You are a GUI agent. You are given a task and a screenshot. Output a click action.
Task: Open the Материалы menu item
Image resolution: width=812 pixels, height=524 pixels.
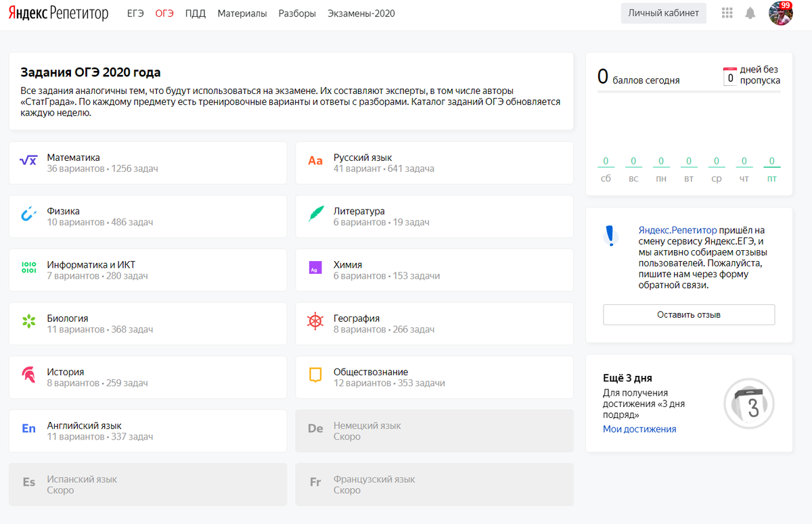click(x=242, y=14)
